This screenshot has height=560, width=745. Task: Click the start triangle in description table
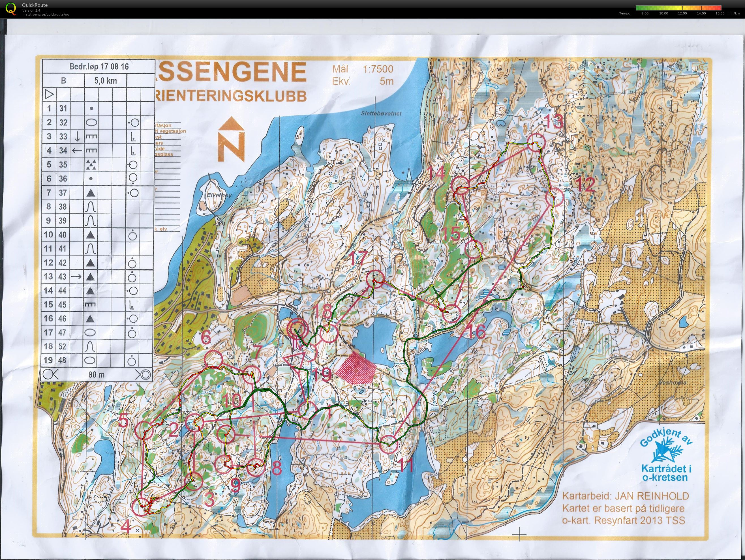click(49, 94)
